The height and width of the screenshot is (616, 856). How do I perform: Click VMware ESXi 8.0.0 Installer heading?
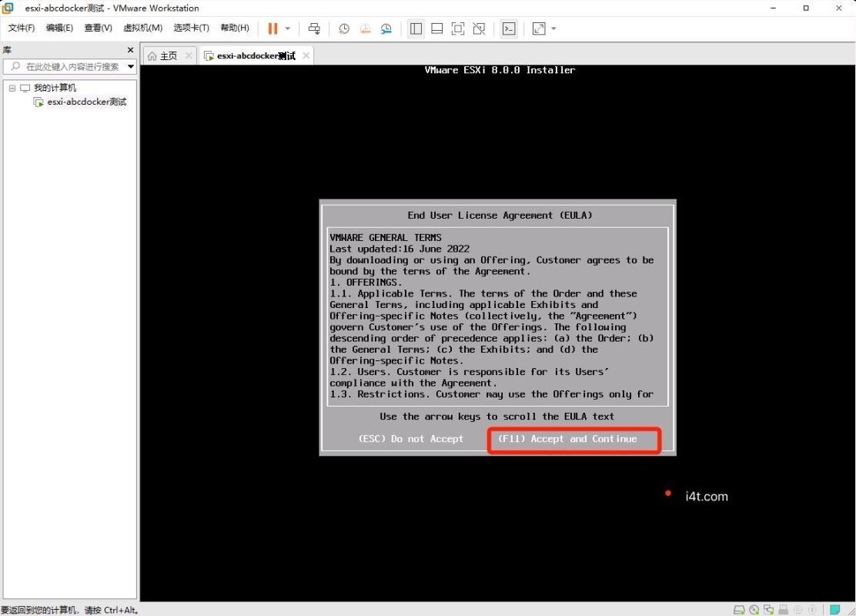[500, 70]
